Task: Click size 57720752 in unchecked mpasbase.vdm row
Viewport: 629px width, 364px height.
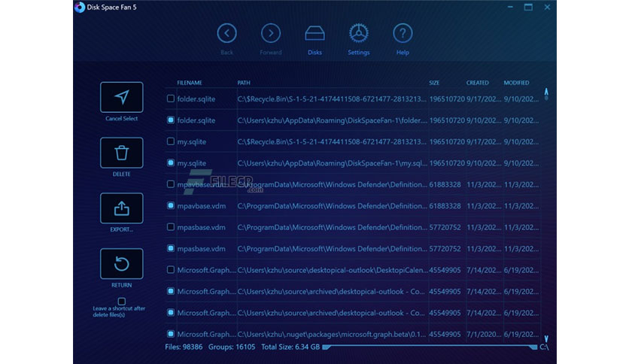Action: (x=445, y=227)
